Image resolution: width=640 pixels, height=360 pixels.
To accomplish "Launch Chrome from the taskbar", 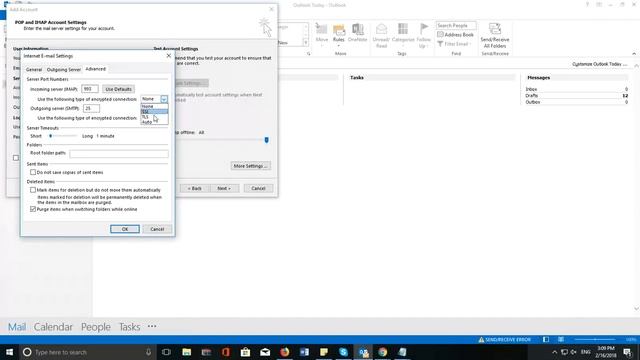I will pos(382,352).
